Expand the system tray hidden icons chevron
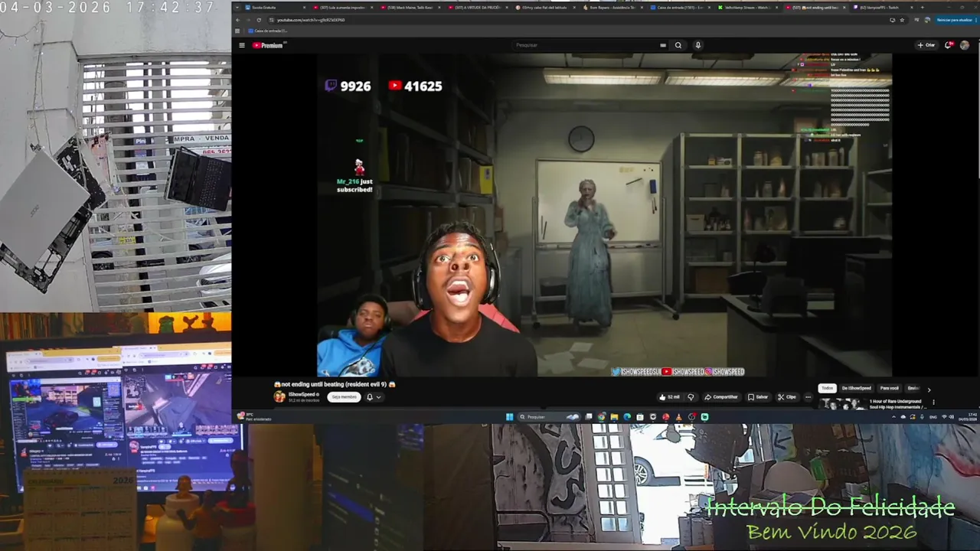Screen dimensions: 980x551 [895, 417]
